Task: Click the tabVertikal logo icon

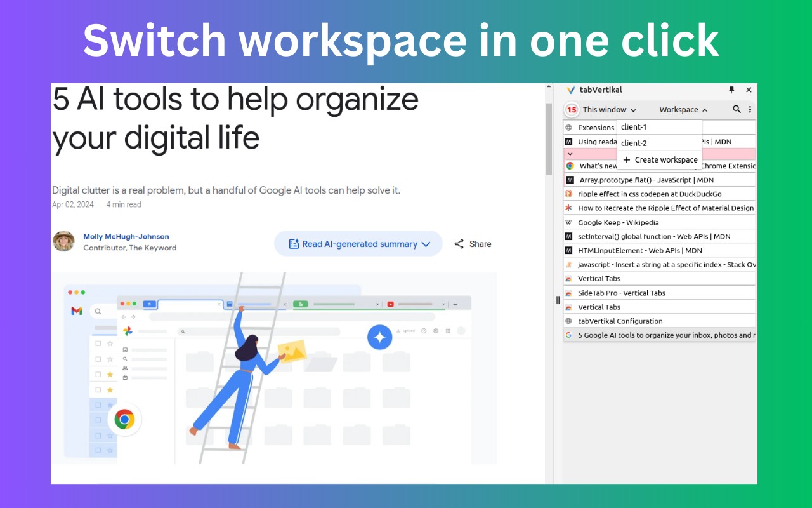Action: coord(571,90)
